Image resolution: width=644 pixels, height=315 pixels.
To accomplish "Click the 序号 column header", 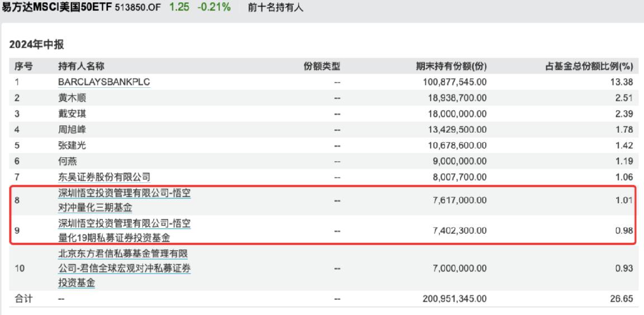I will click(x=23, y=67).
